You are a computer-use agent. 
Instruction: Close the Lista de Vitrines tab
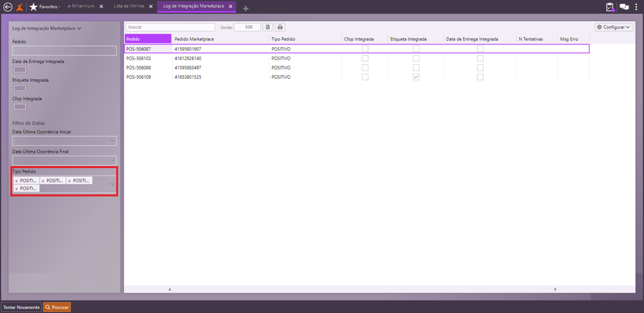pyautogui.click(x=151, y=6)
